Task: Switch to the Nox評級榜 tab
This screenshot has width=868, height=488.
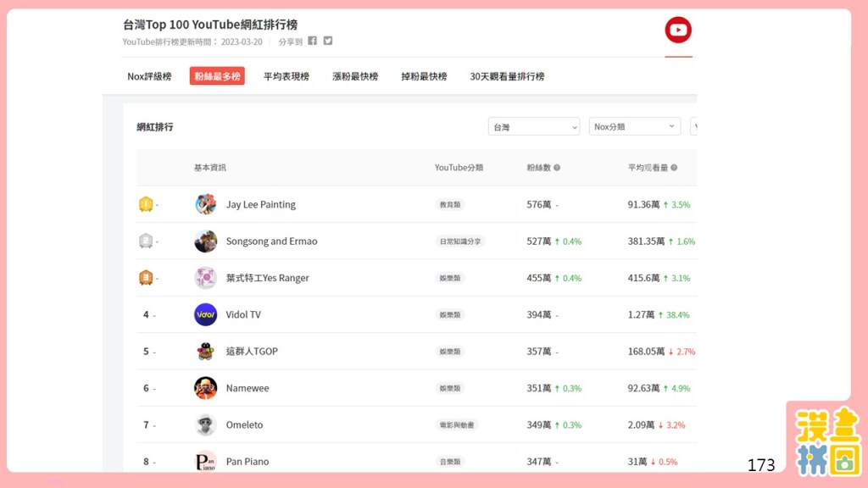Action: pos(149,76)
